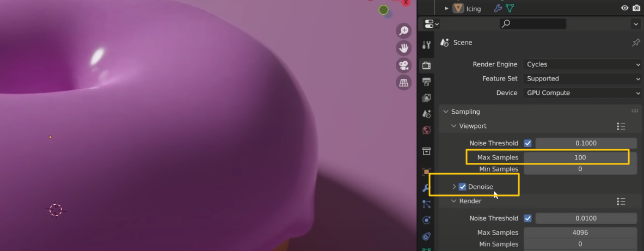
Task: Open the Render properties tab
Action: 426,65
